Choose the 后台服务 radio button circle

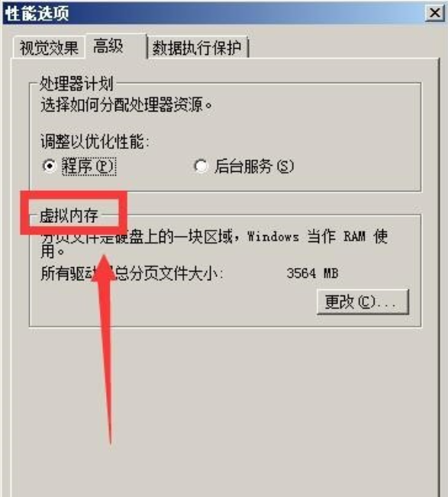pyautogui.click(x=201, y=166)
